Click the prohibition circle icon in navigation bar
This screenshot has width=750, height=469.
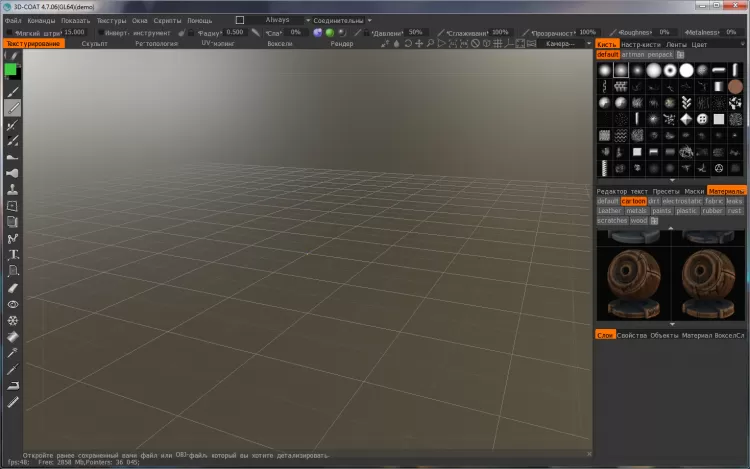475,44
